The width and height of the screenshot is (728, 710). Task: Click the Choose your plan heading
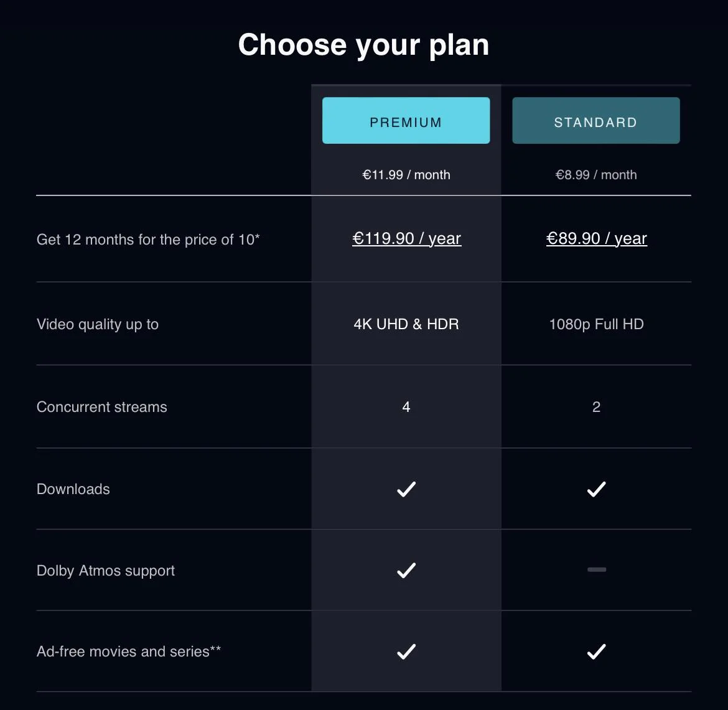click(363, 44)
